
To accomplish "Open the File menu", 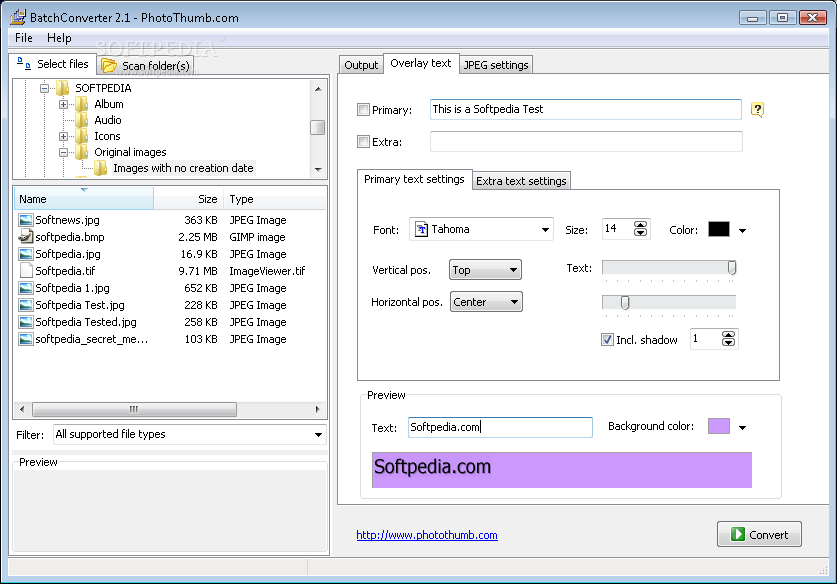I will point(23,38).
